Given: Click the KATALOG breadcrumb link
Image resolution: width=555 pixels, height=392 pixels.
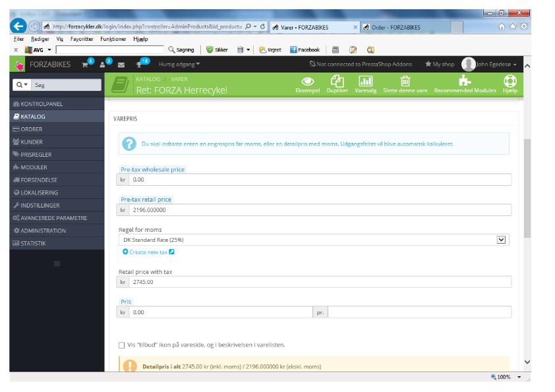Looking at the screenshot, I should point(148,79).
